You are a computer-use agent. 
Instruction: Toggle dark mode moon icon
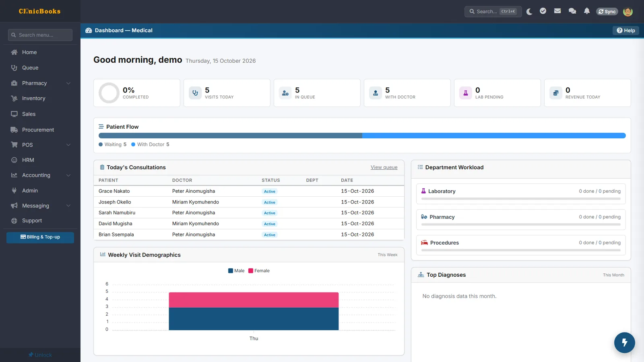point(529,12)
